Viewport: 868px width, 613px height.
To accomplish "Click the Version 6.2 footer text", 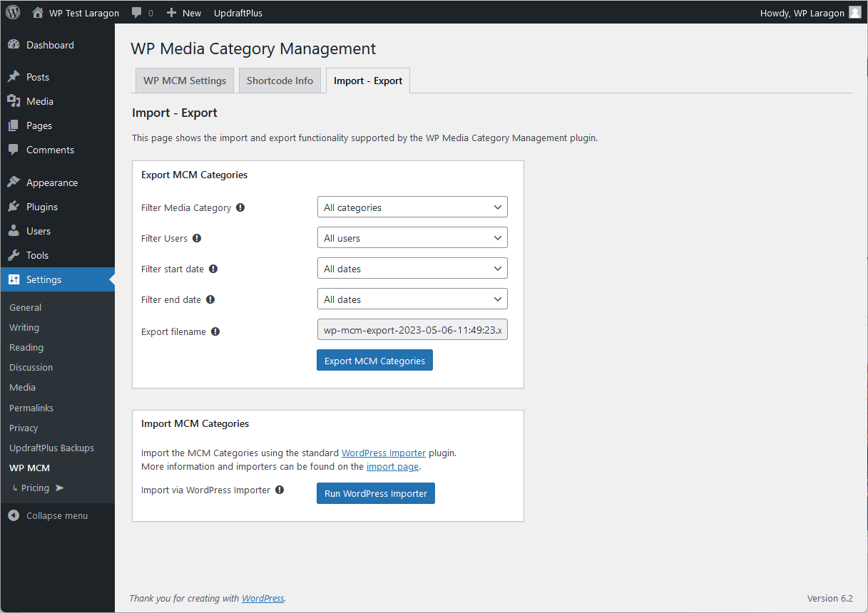I will [829, 598].
